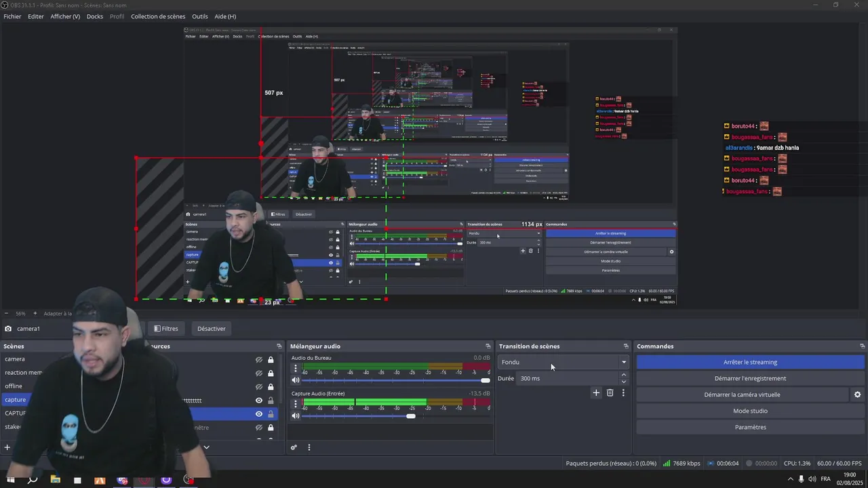Pop out the Sources dock

279,346
